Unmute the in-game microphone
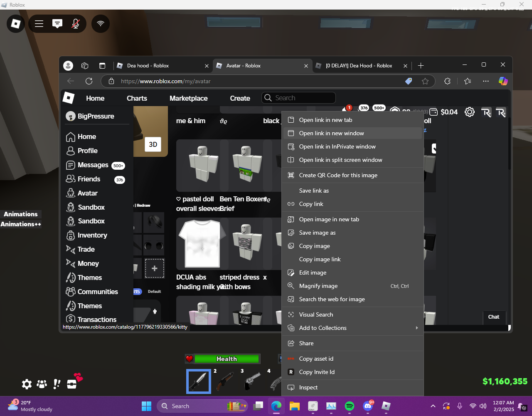This screenshot has height=416, width=532. [x=76, y=24]
